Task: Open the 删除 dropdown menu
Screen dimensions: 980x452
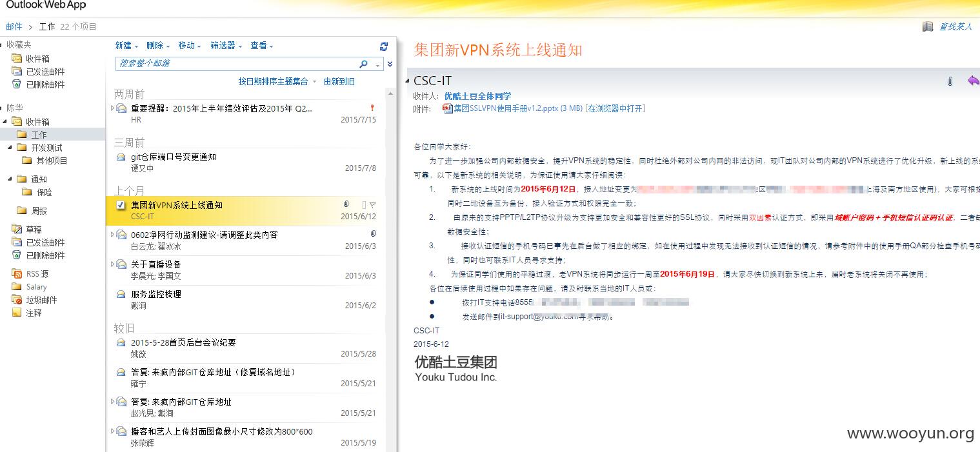Action: 158,46
